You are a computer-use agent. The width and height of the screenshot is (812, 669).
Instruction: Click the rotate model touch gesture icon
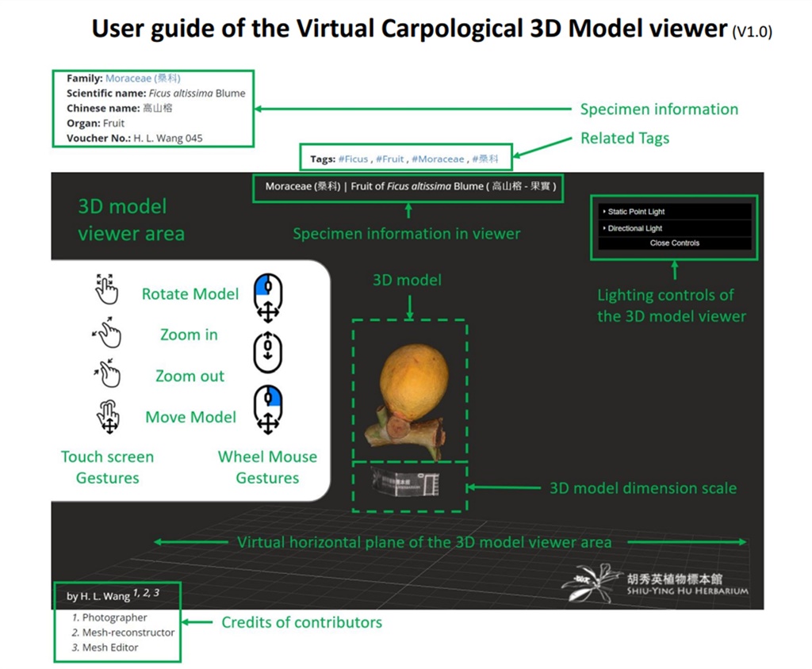106,290
